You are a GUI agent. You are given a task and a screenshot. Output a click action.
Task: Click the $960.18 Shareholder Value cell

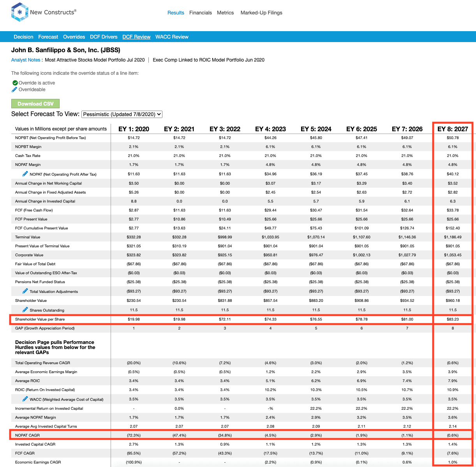pos(453,301)
